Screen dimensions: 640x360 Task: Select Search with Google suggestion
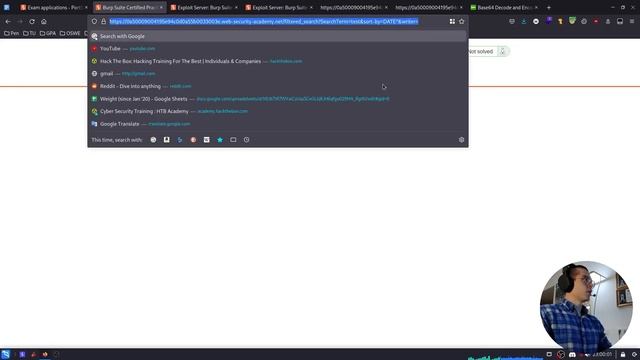(278, 36)
